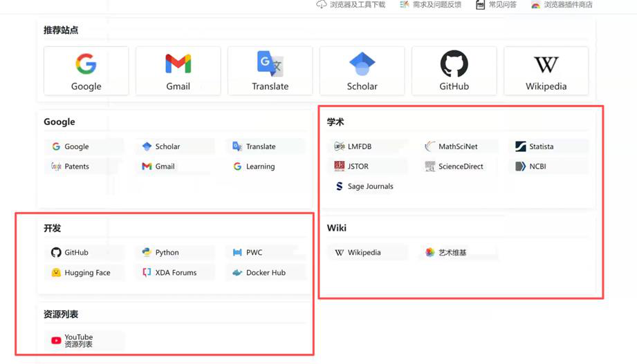
Task: Click the colorful 艺术维基 icon
Action: [430, 252]
